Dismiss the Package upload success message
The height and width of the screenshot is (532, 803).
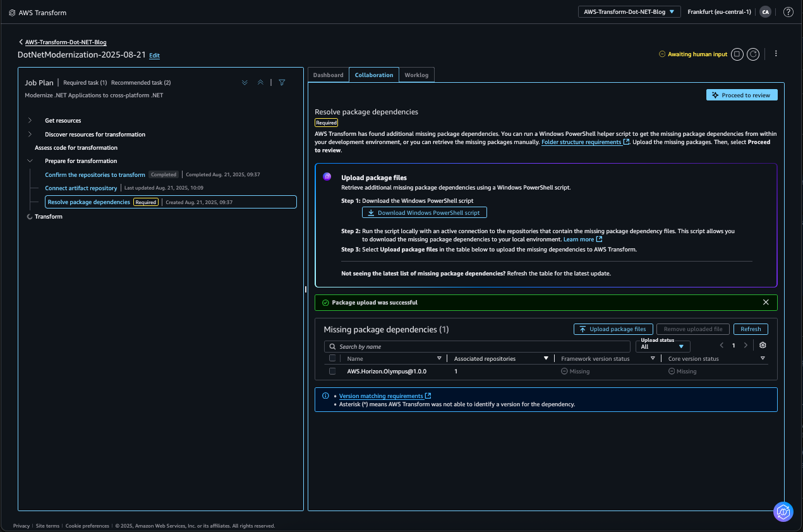(x=766, y=302)
